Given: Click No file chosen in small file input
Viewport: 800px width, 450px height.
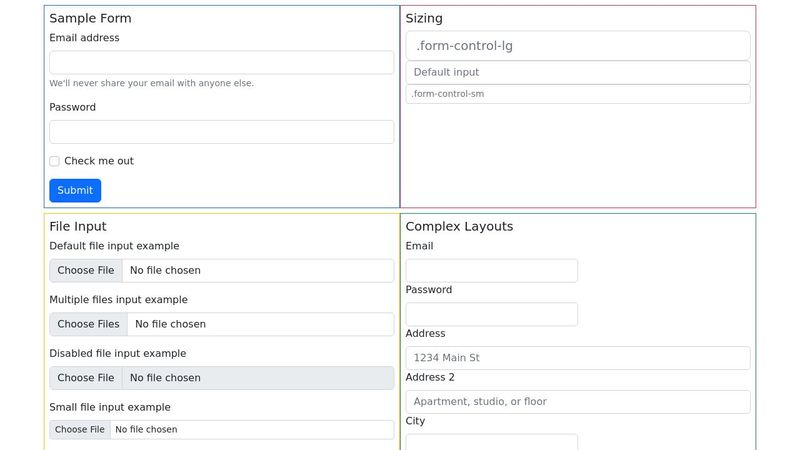Looking at the screenshot, I should coord(146,430).
